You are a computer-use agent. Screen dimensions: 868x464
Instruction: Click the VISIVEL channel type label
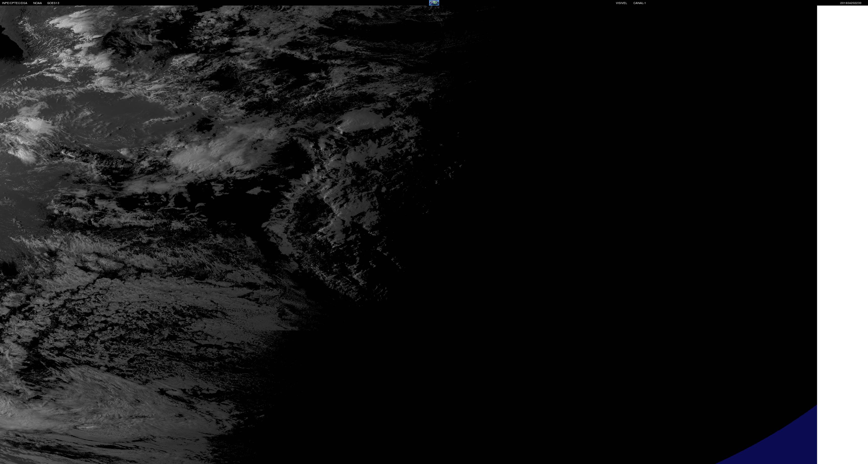[621, 3]
